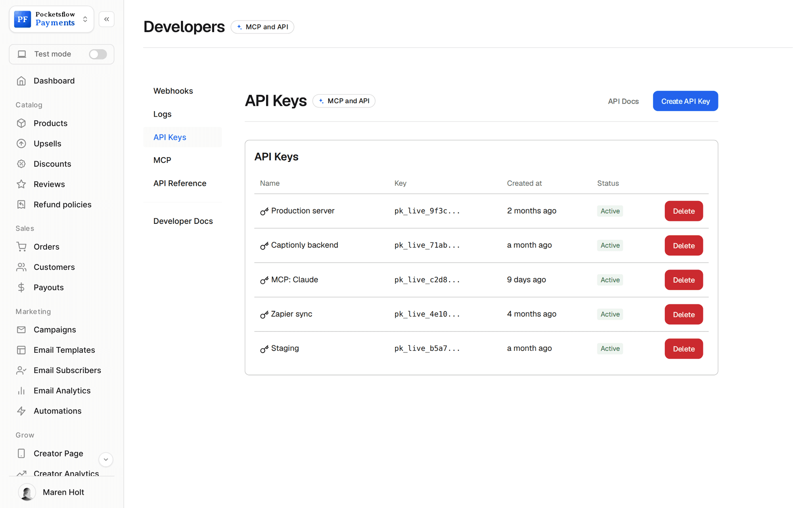Click MCP and API badge beside Developers
812x508 pixels.
point(262,27)
